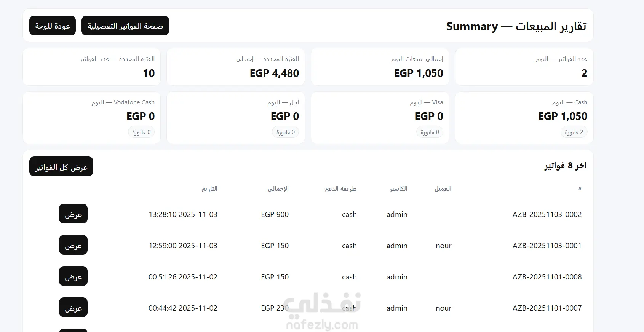Select the التاريخ column header
Image resolution: width=644 pixels, height=332 pixels.
[x=209, y=189]
